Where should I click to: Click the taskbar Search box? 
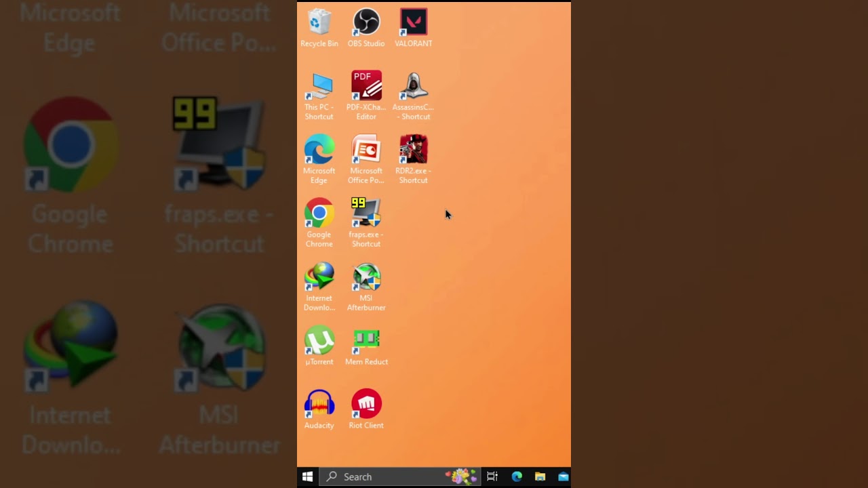point(399,477)
